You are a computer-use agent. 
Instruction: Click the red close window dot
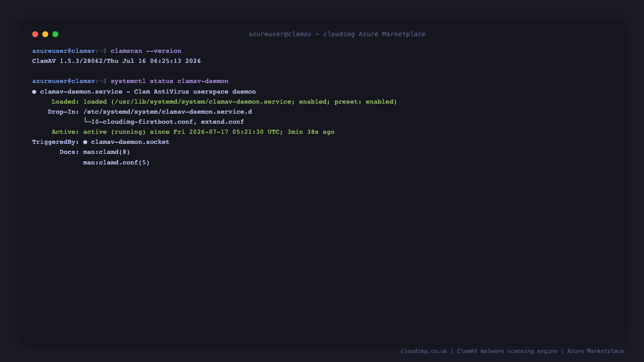[35, 34]
